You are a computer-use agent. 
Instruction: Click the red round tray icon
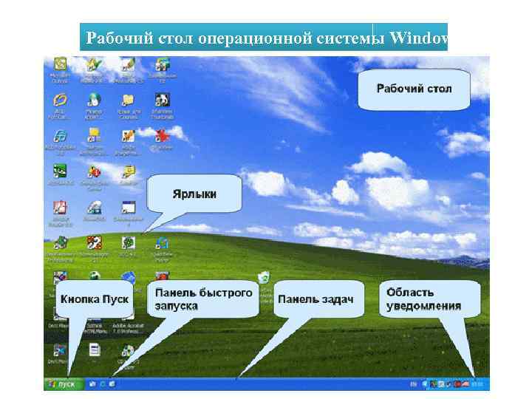click(x=457, y=384)
